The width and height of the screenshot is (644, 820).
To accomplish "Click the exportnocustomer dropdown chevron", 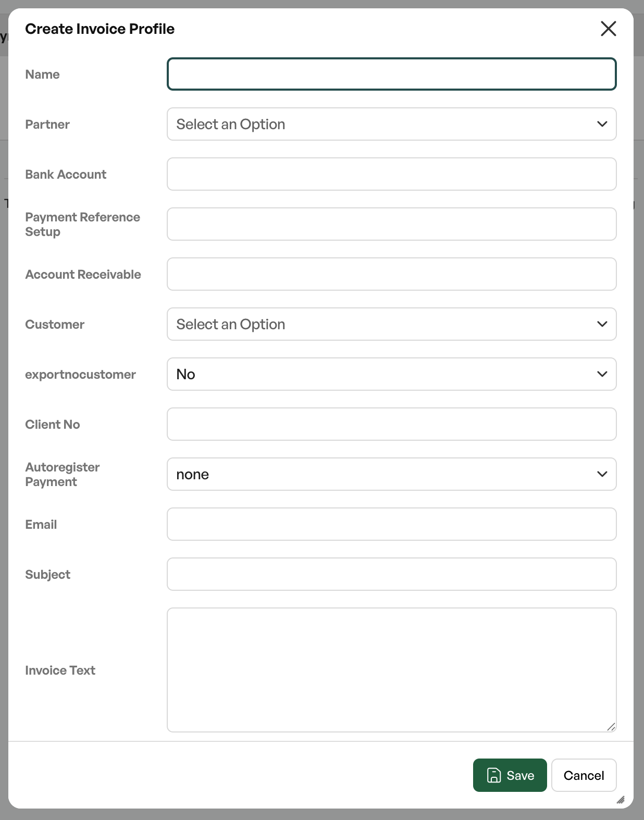I will (x=602, y=374).
